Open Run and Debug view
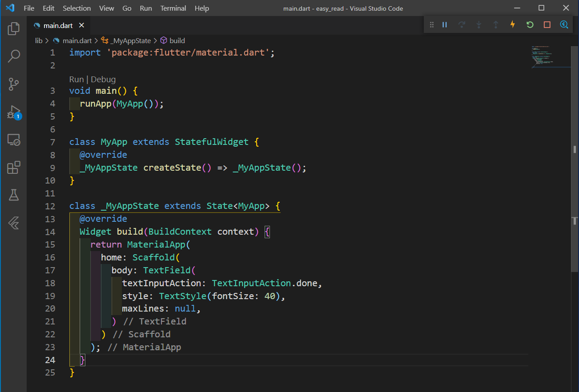579x392 pixels. pos(14,112)
